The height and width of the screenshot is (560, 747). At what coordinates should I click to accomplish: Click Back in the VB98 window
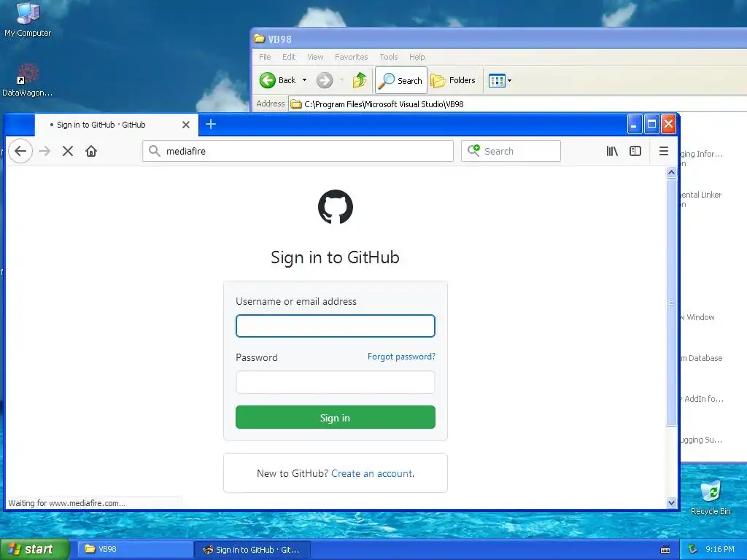(x=278, y=80)
